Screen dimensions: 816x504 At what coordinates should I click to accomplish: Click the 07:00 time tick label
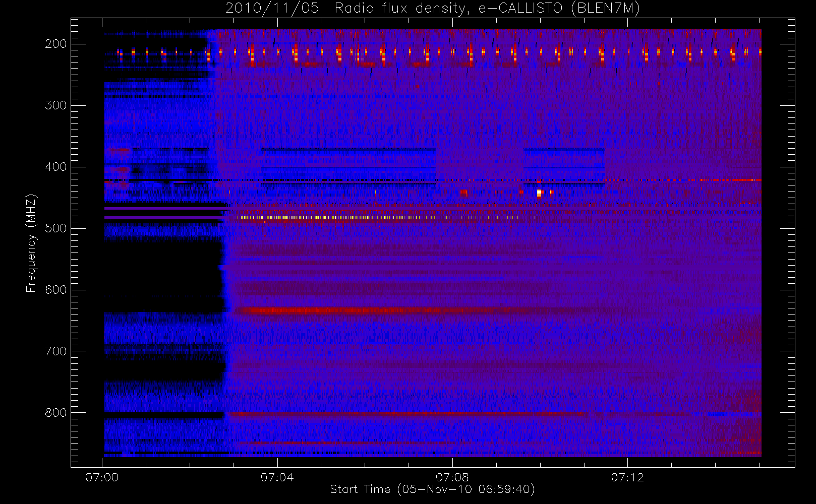point(102,477)
